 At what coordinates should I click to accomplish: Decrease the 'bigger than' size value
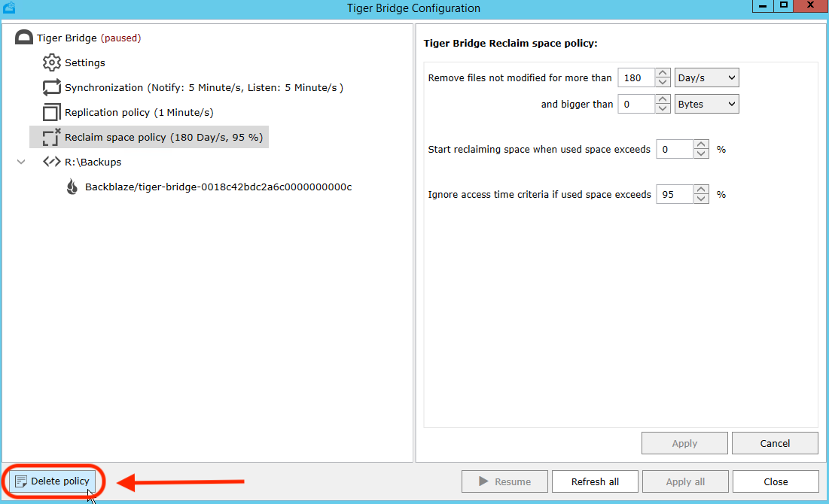tap(663, 109)
